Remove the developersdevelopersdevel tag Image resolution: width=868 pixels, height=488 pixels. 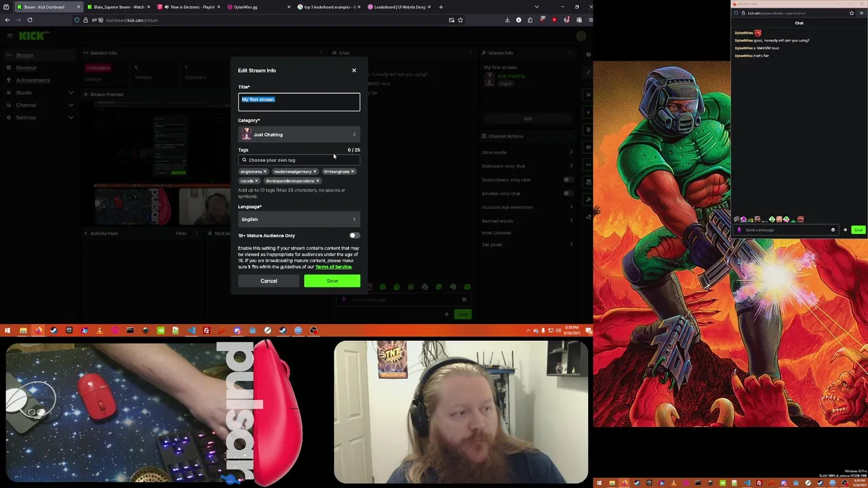click(317, 181)
